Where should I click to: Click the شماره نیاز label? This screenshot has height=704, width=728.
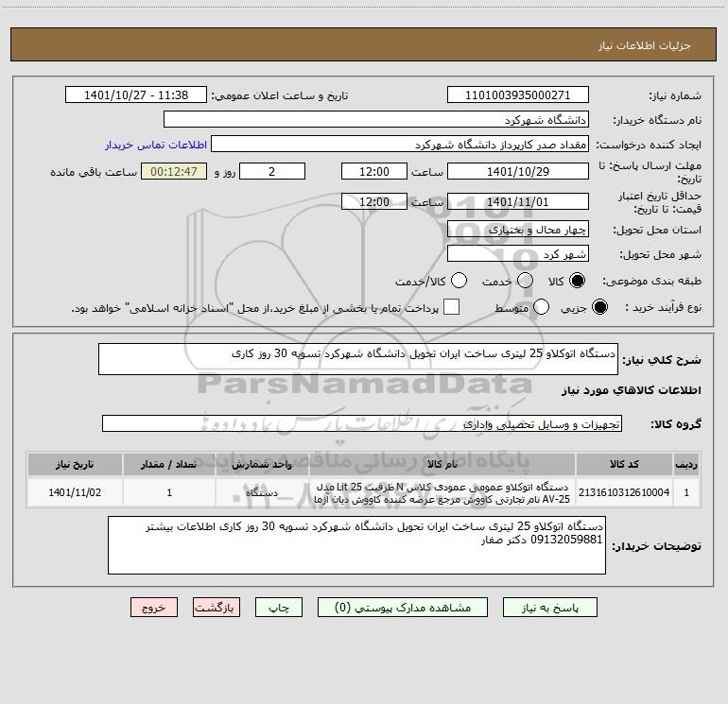(675, 96)
